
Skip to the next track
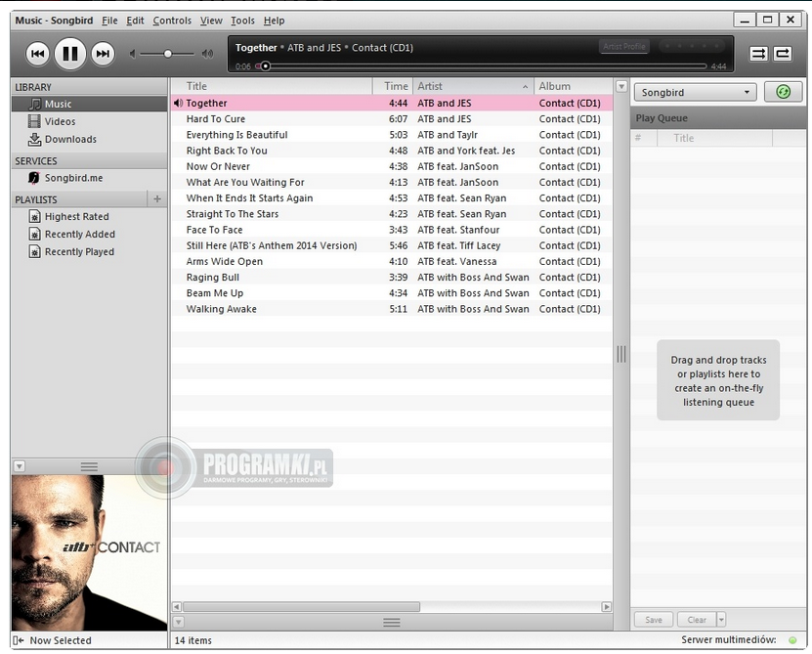point(103,54)
